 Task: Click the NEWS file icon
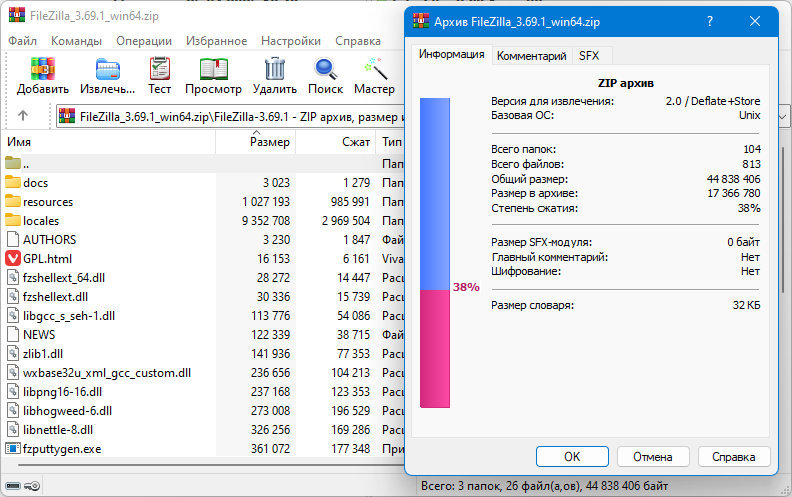(13, 334)
